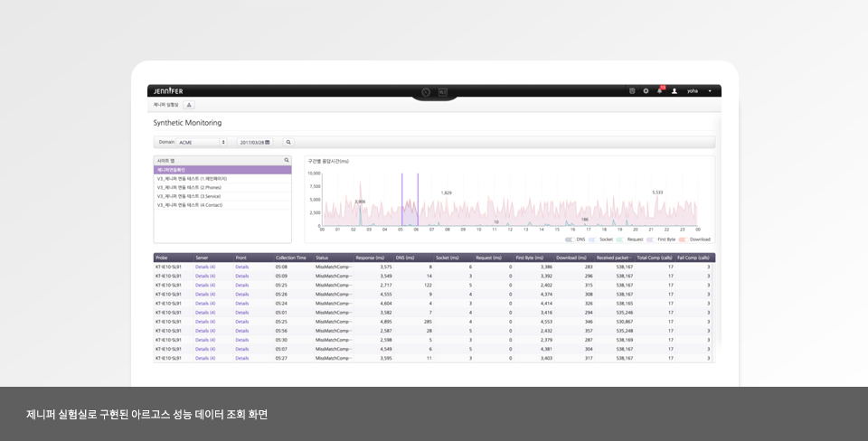Open the settings gear in top bar
The height and width of the screenshot is (441, 868).
click(x=646, y=91)
